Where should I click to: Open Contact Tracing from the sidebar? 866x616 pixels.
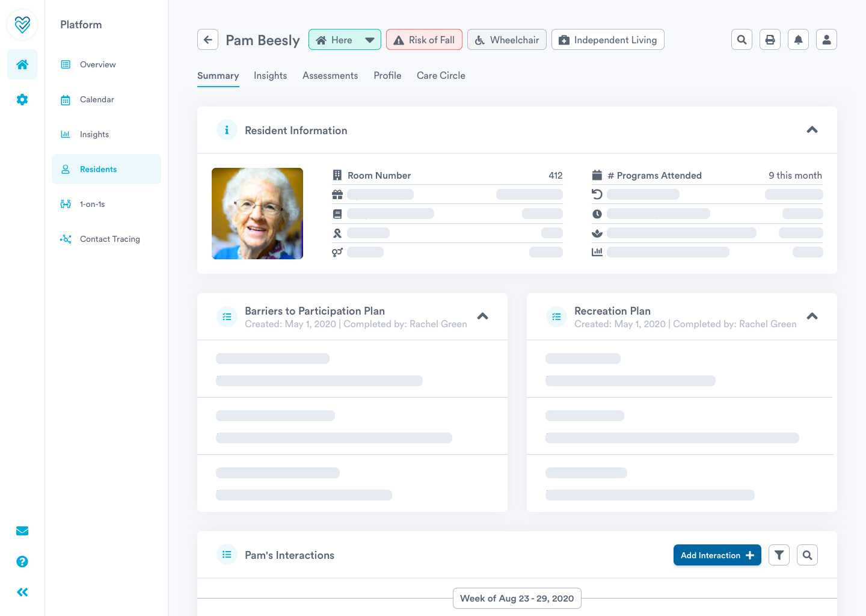[x=109, y=239]
